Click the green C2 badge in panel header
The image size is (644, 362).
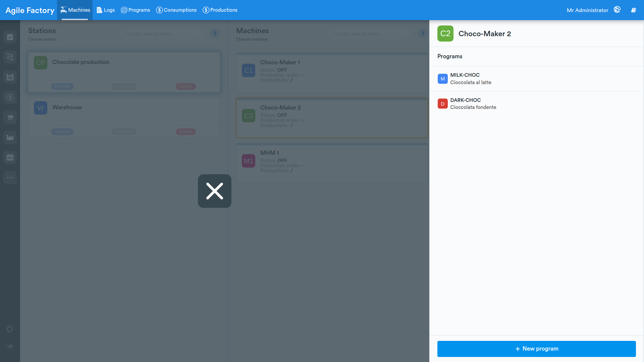(445, 34)
